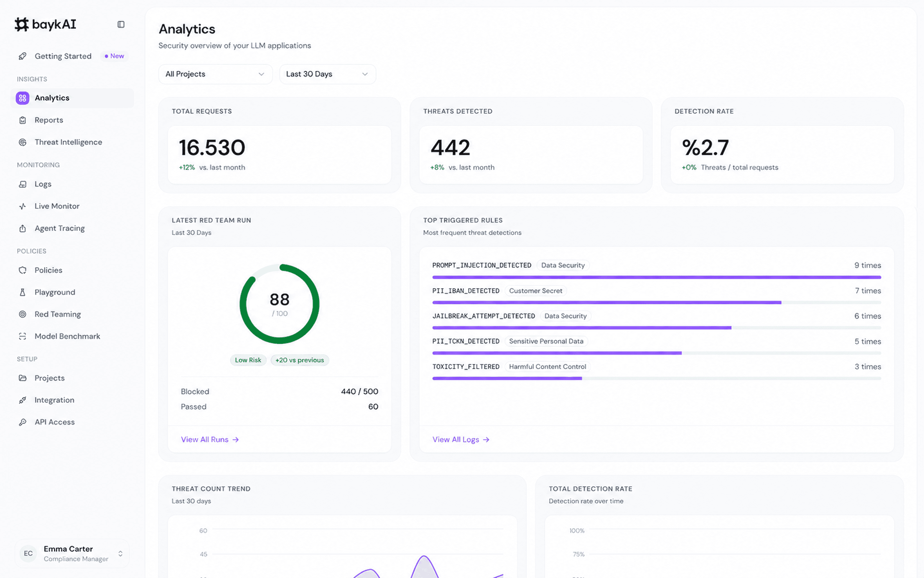Navigate to Model Benchmark
Image resolution: width=924 pixels, height=578 pixels.
72,337
